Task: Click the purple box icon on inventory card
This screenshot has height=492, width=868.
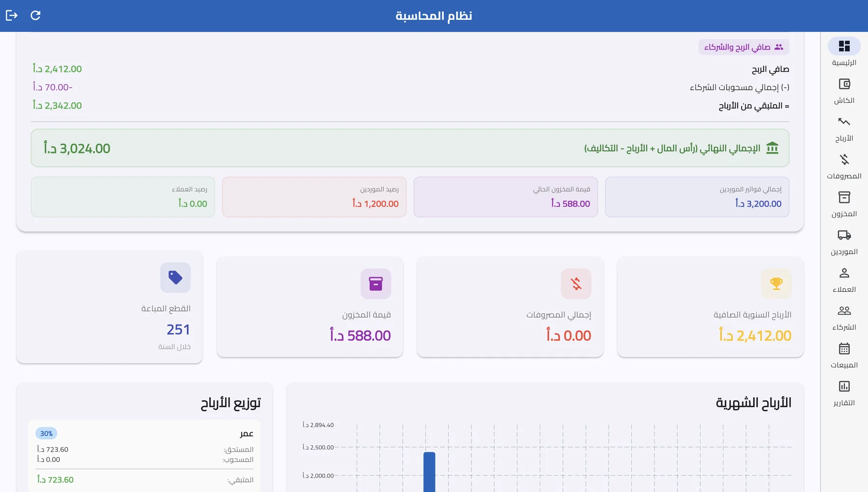Action: 376,284
